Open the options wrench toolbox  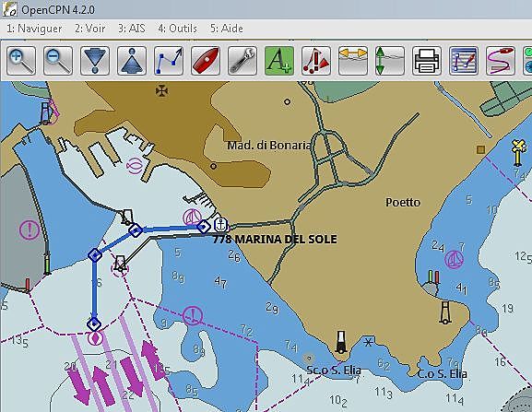click(242, 61)
